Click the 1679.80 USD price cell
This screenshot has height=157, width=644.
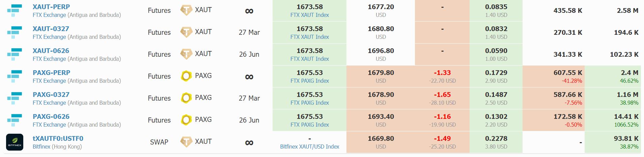[x=381, y=76]
